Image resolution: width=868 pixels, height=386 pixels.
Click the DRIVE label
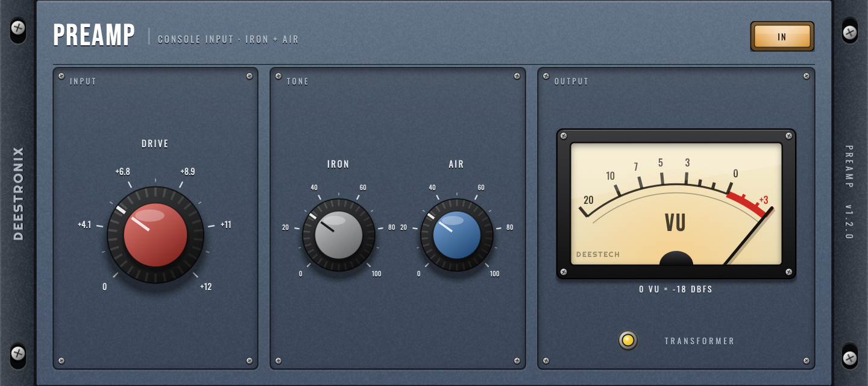pyautogui.click(x=155, y=144)
